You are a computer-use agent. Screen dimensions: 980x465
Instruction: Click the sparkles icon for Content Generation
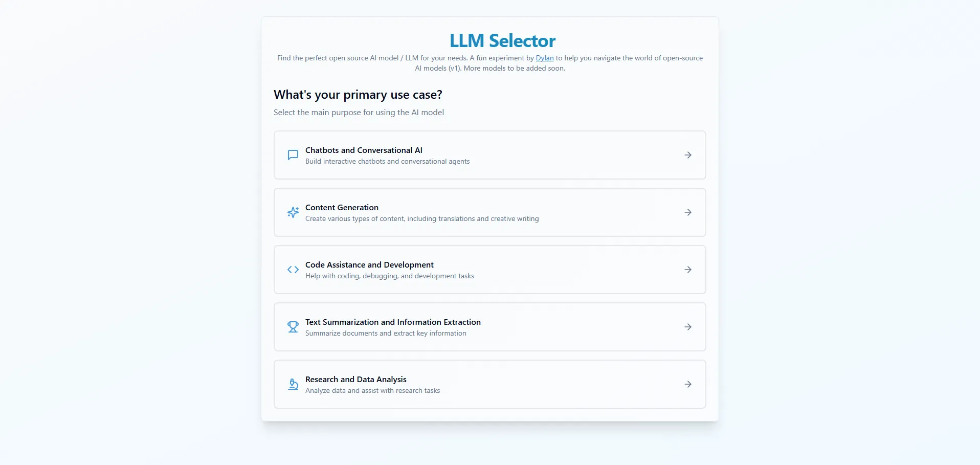pos(293,212)
